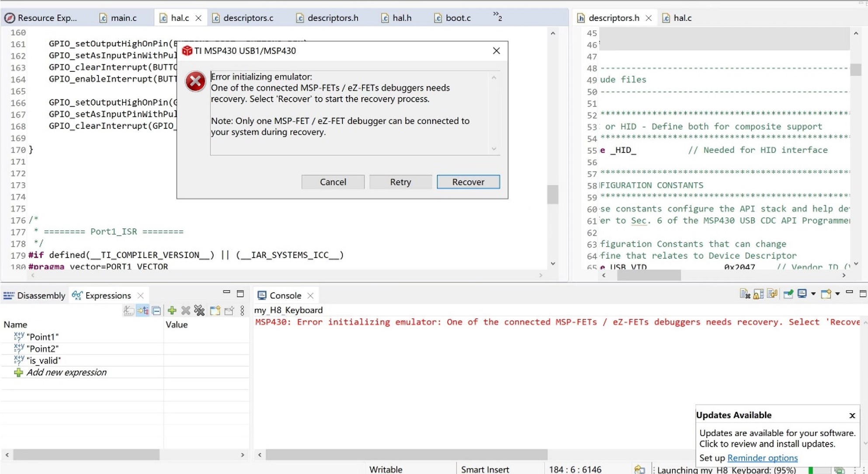Click the left editor vertical scrollbar thumb

(552, 195)
